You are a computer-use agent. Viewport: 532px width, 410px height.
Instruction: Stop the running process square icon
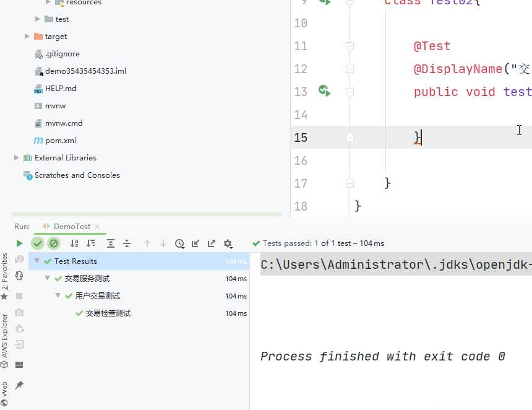(x=19, y=296)
